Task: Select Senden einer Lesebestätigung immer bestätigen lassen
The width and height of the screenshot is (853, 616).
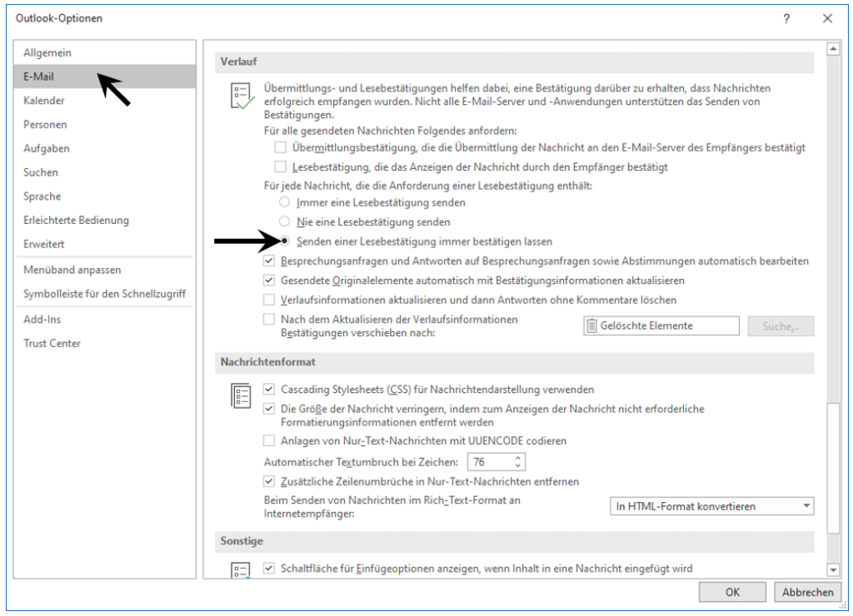Action: pyautogui.click(x=285, y=241)
